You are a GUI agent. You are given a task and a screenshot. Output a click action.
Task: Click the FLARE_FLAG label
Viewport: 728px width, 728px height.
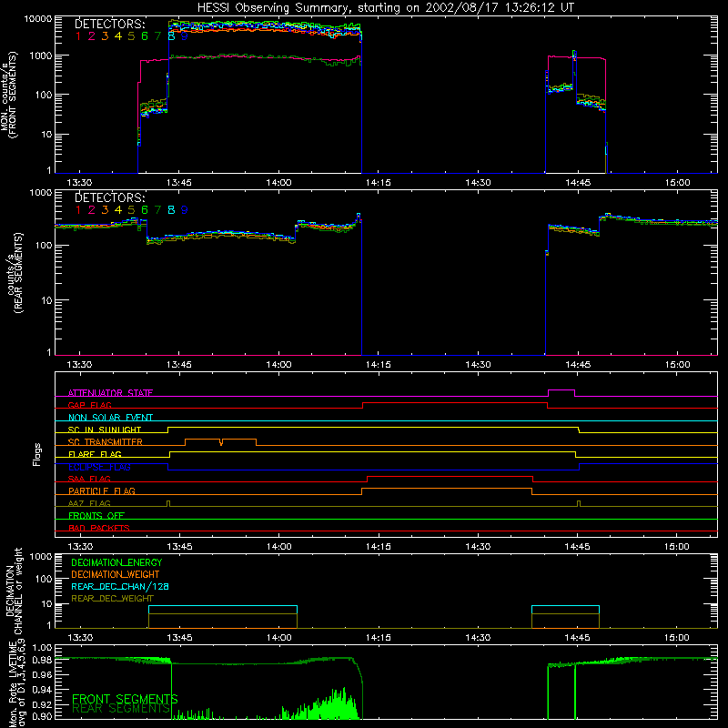[x=95, y=454]
